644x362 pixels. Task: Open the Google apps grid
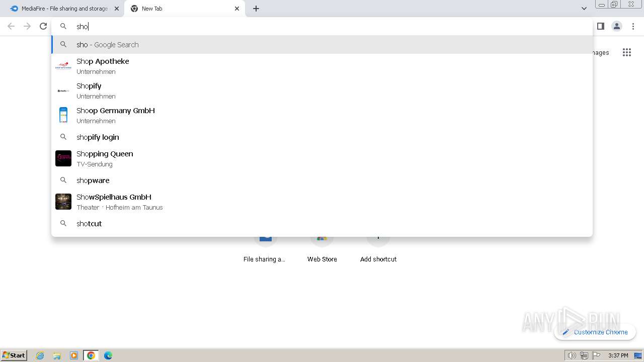[626, 52]
